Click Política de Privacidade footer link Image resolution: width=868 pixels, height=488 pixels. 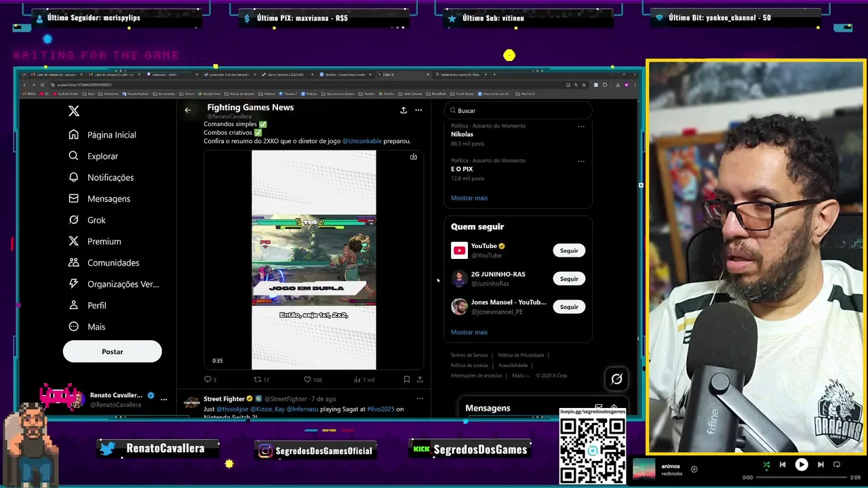pos(521,355)
